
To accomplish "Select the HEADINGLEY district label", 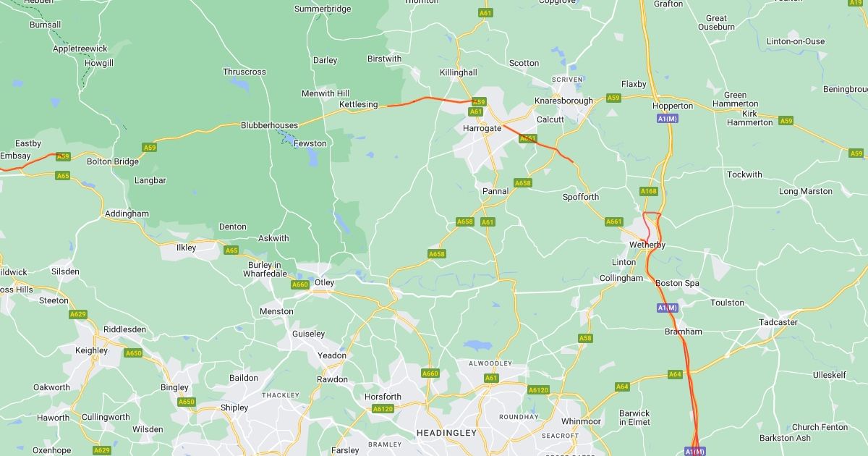I will click(446, 432).
